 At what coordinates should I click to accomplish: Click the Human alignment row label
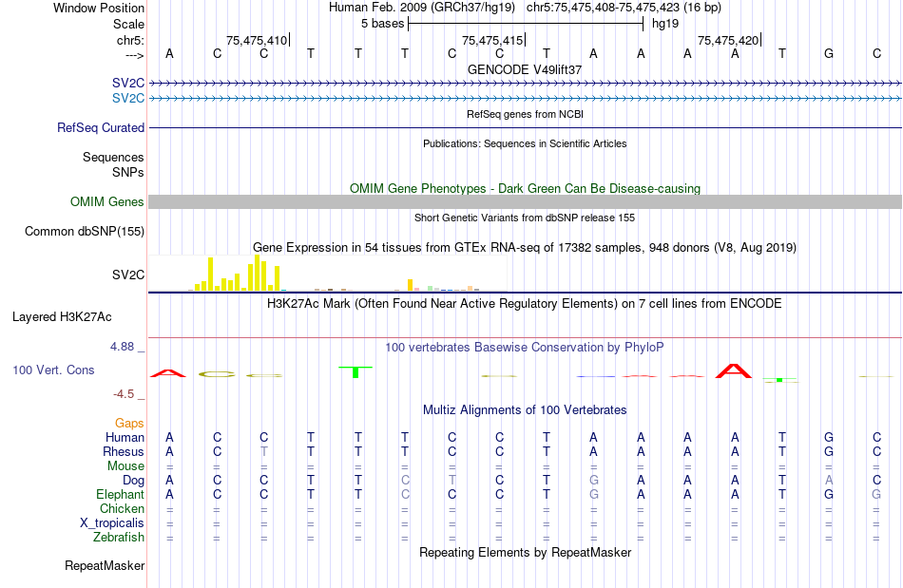click(125, 437)
